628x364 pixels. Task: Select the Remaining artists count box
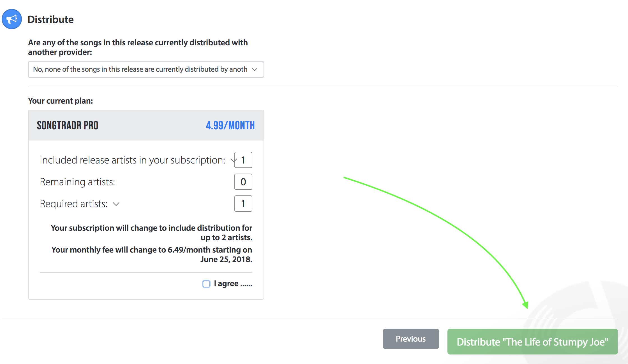[x=243, y=182]
